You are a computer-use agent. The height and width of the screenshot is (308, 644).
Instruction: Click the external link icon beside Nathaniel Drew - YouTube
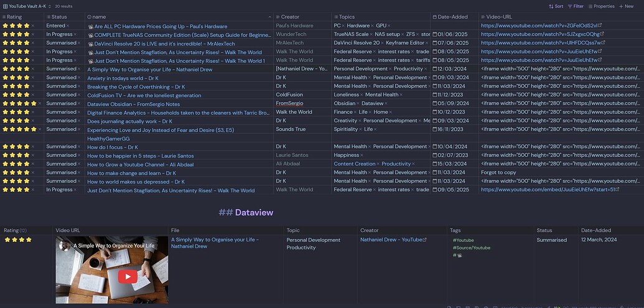(x=425, y=240)
